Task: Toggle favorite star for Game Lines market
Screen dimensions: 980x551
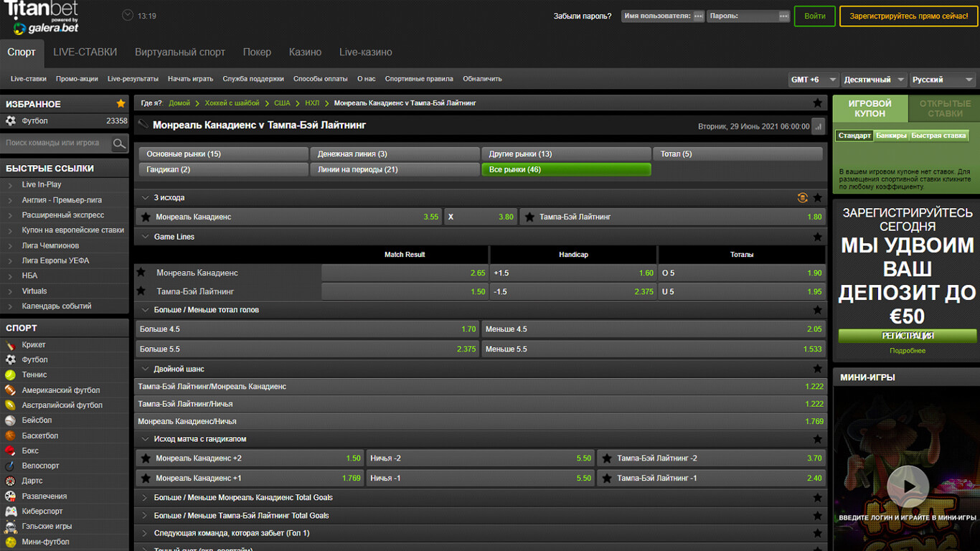Action: click(x=818, y=237)
